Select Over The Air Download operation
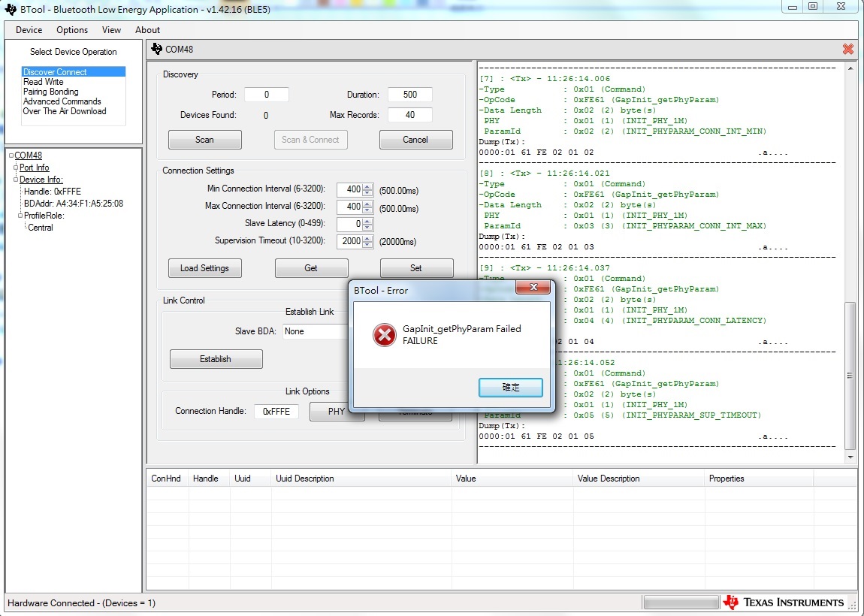Image resolution: width=864 pixels, height=616 pixels. click(65, 110)
